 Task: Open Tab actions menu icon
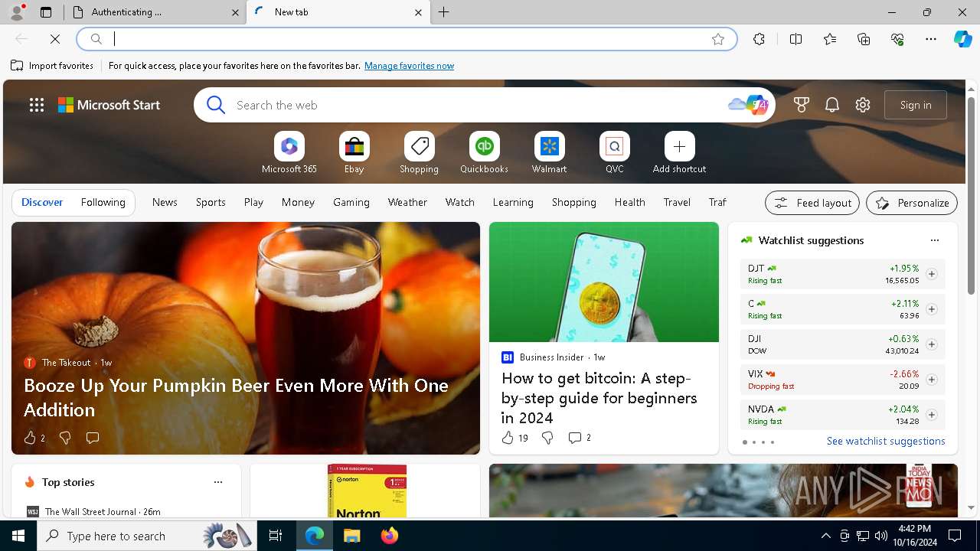click(46, 12)
